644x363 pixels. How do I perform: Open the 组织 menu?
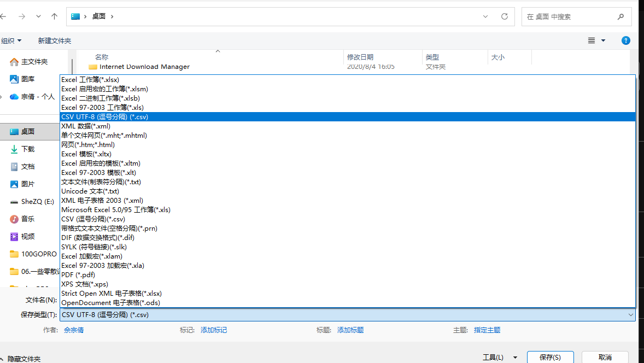tap(11, 40)
